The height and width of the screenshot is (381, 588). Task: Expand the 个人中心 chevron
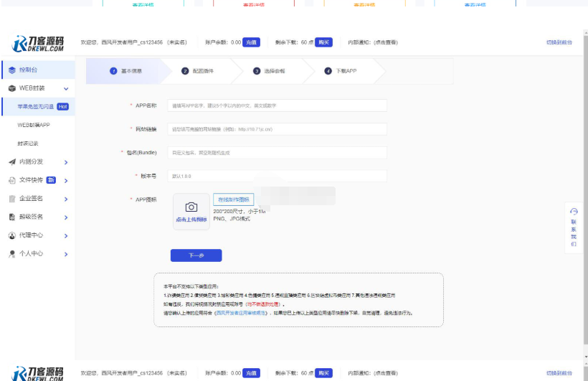click(66, 254)
